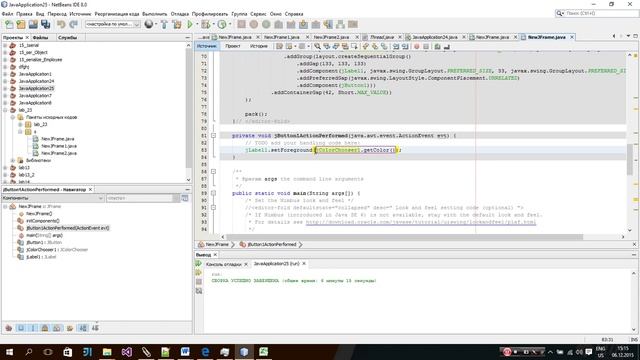
Task: Collapse code fold at line 89
Action: (213, 193)
